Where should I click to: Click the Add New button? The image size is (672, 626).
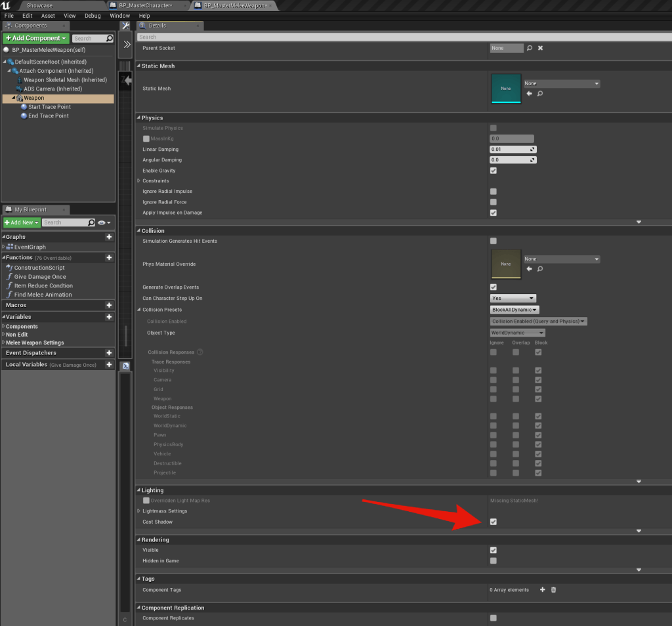[x=22, y=222]
